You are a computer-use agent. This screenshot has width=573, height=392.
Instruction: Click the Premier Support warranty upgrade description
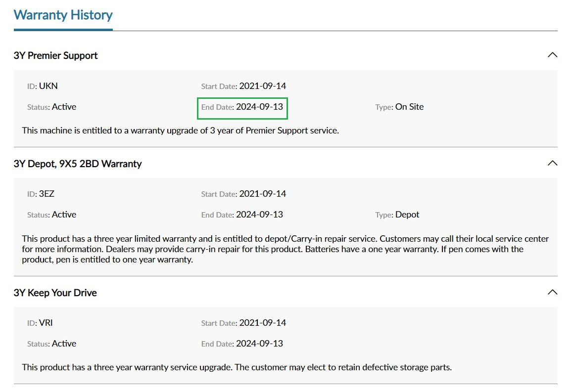pyautogui.click(x=181, y=131)
